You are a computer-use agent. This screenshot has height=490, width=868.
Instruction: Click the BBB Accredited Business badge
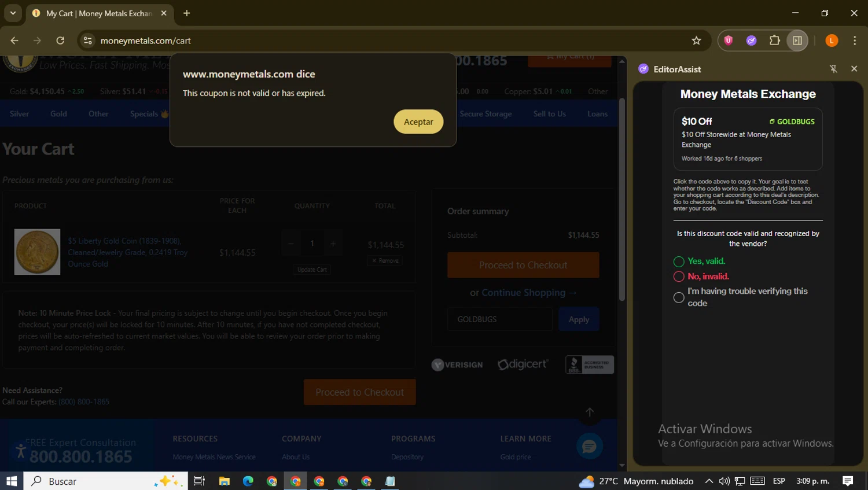click(590, 365)
